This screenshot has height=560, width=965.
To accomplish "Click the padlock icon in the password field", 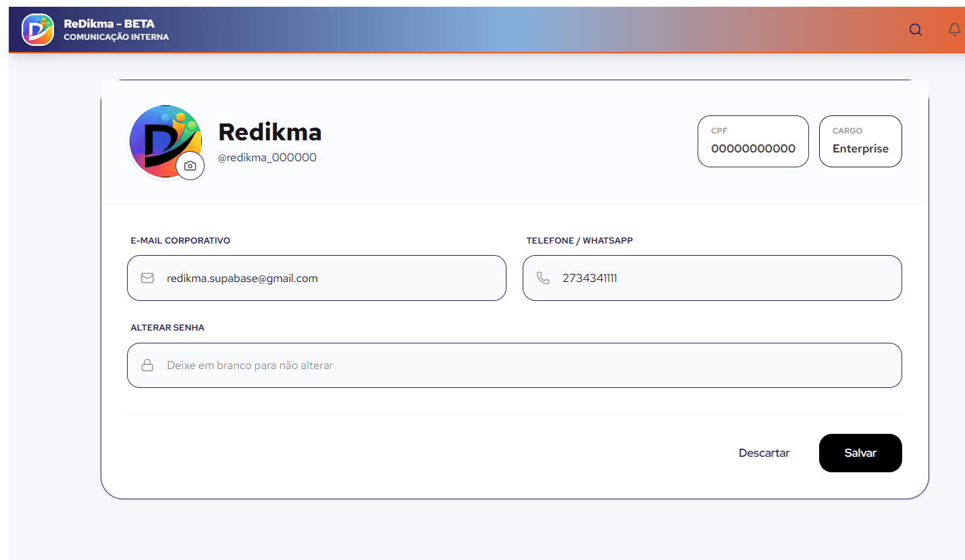I will click(x=147, y=366).
